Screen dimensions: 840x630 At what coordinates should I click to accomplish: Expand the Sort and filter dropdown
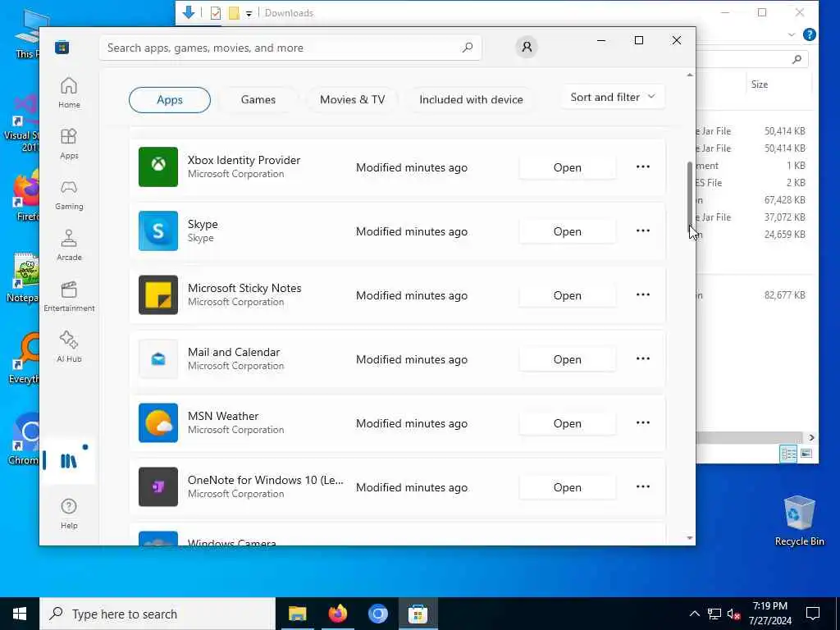point(613,97)
